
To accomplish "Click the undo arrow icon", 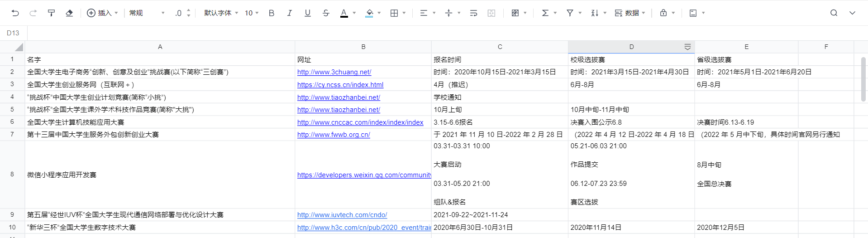I will click(x=15, y=13).
